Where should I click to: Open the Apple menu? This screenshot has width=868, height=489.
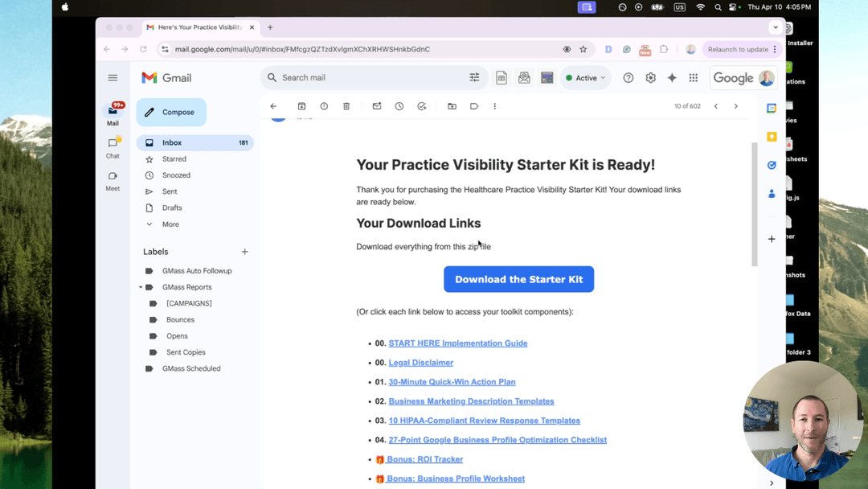[64, 6]
